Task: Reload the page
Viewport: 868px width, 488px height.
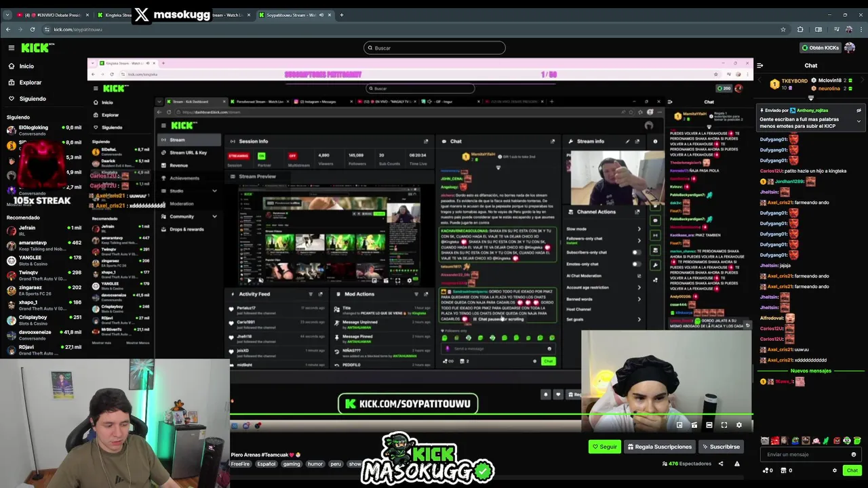Action: [x=32, y=29]
